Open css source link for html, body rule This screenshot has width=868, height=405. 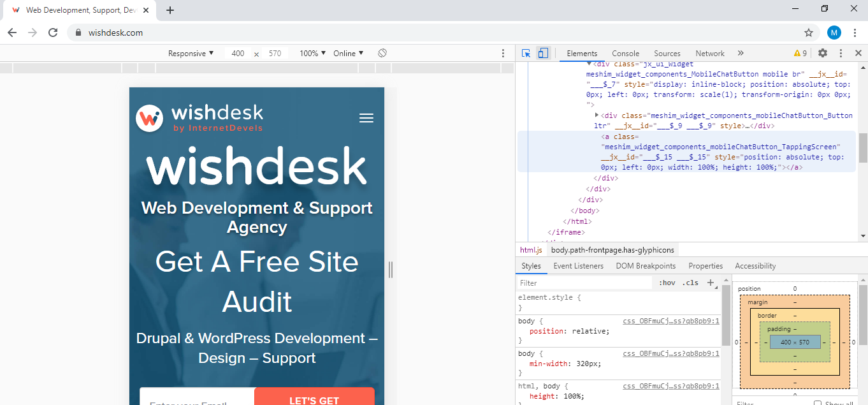click(671, 386)
